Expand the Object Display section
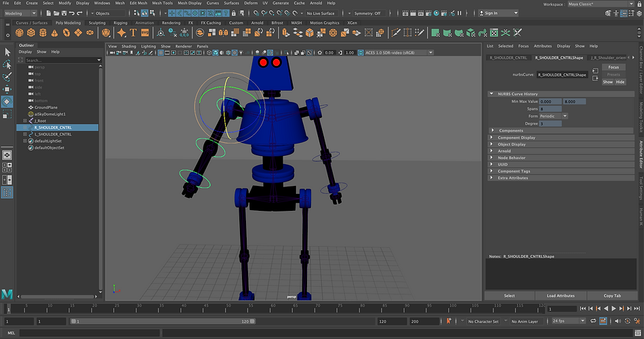 coord(491,144)
